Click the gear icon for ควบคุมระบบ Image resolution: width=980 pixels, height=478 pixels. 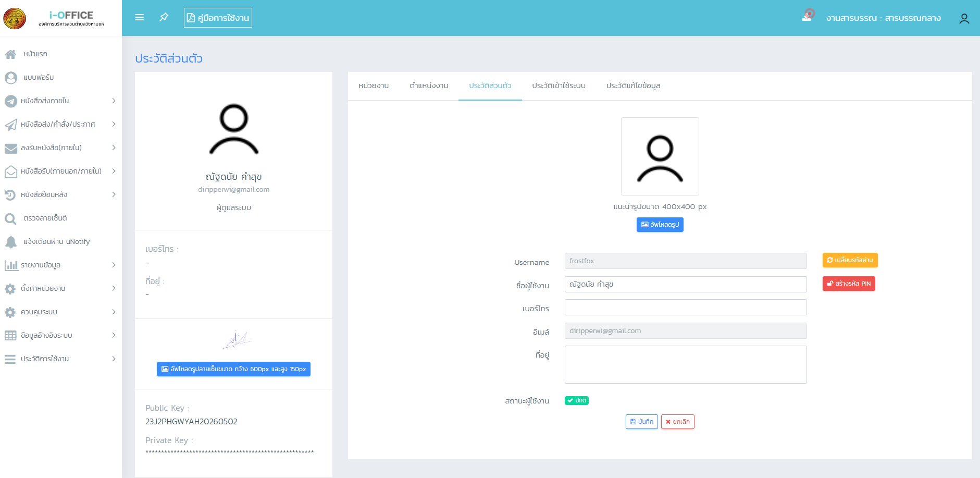pyautogui.click(x=10, y=312)
